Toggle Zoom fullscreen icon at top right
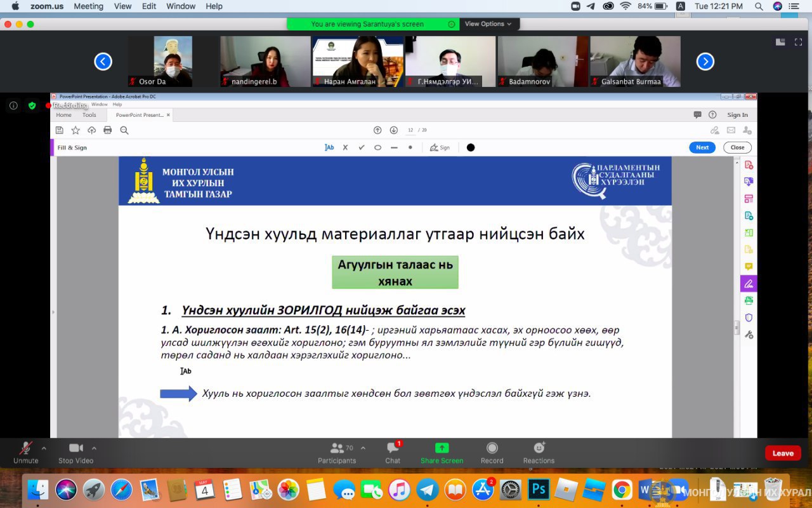 (x=799, y=42)
